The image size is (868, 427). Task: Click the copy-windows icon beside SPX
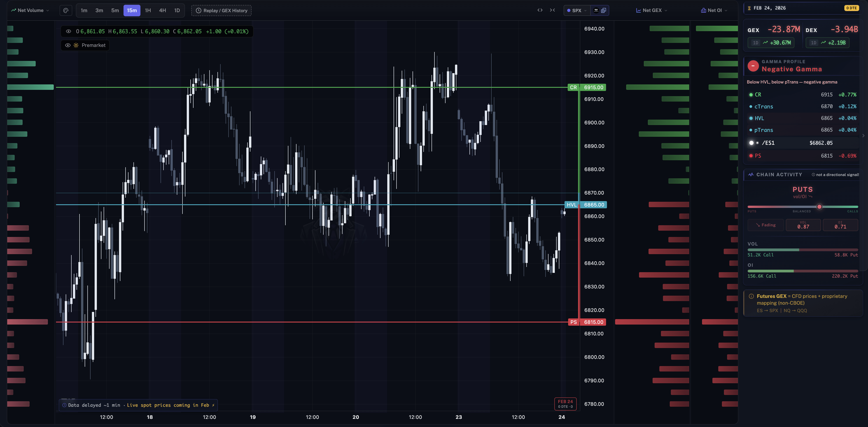click(x=604, y=10)
